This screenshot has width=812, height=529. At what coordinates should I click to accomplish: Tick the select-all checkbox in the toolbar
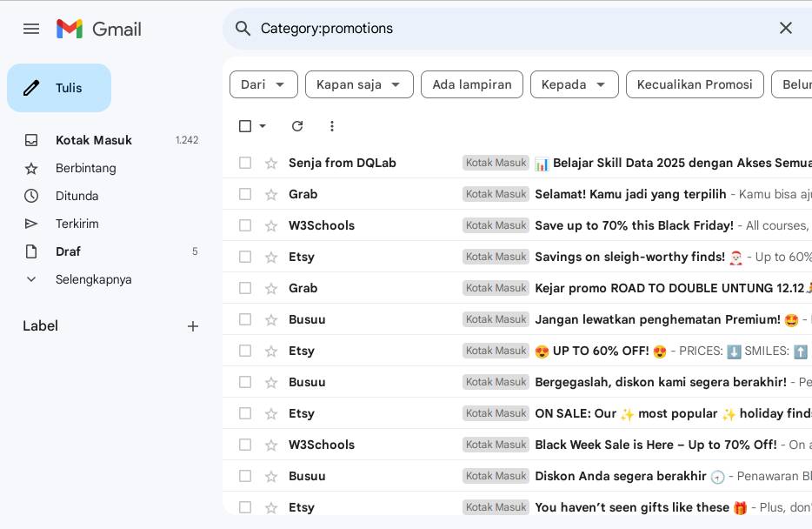(245, 126)
